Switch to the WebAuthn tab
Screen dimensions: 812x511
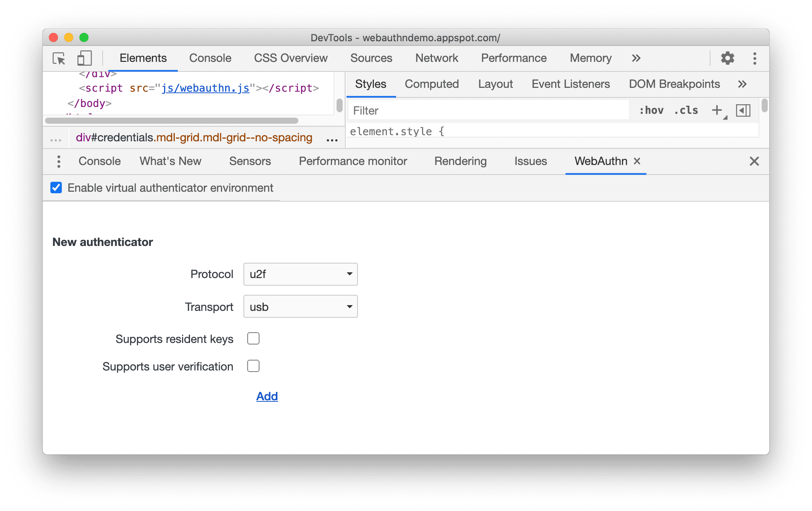[x=600, y=160]
